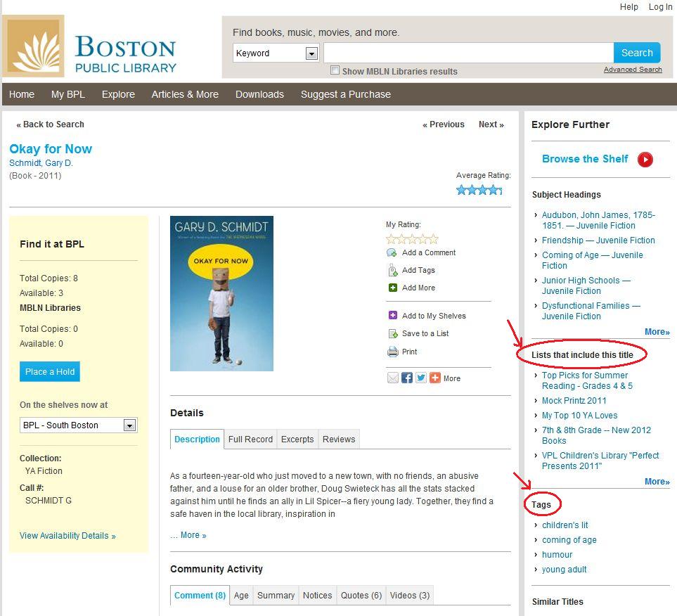Click the Help link
This screenshot has height=616, width=677.
(628, 6)
